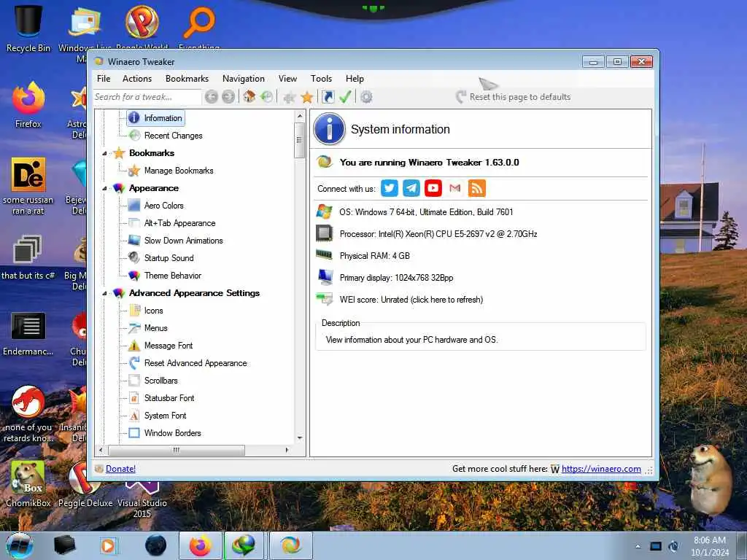Select Recent Changes in the tree
747x560 pixels.
pyautogui.click(x=173, y=136)
